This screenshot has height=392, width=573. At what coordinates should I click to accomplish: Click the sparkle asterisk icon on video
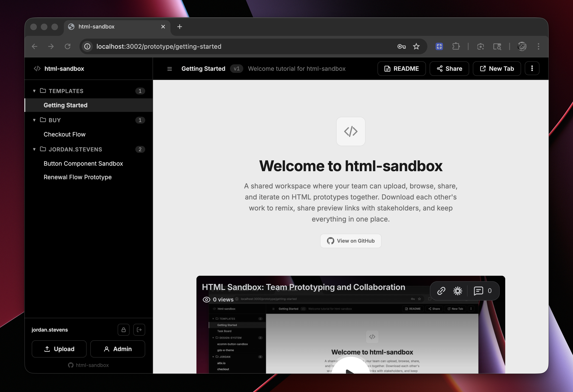458,291
